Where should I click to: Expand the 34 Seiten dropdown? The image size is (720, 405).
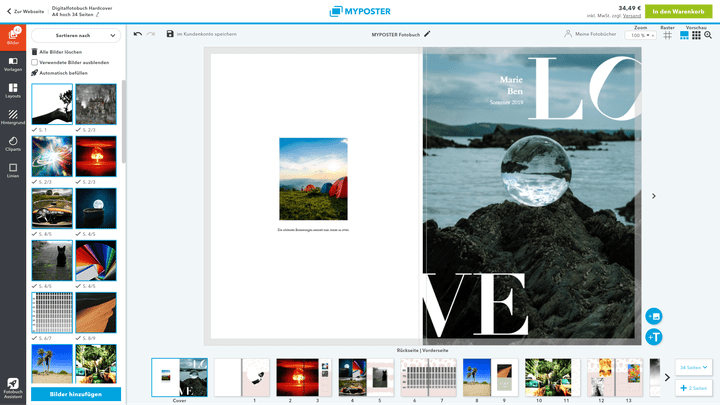pos(693,367)
